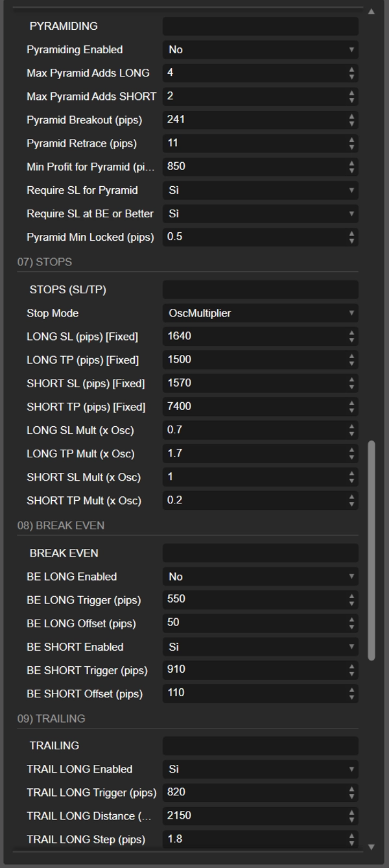Click the SHORT TP pips Fixed field

click(253, 407)
